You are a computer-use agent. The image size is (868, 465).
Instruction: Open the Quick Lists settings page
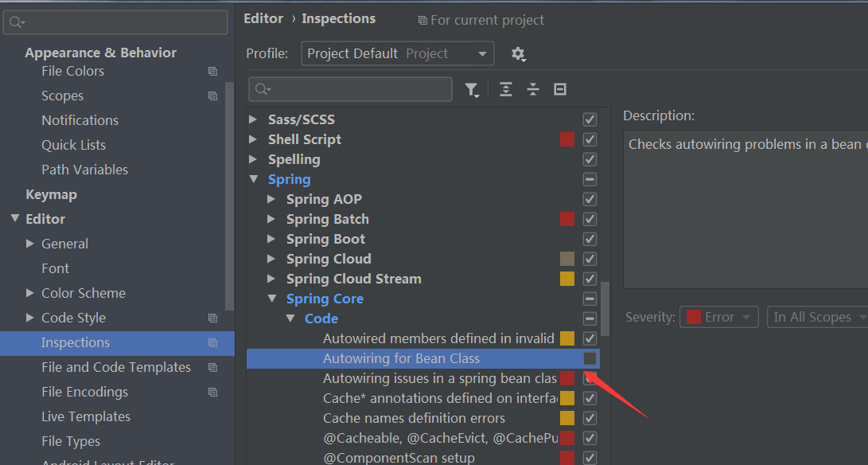coord(74,145)
